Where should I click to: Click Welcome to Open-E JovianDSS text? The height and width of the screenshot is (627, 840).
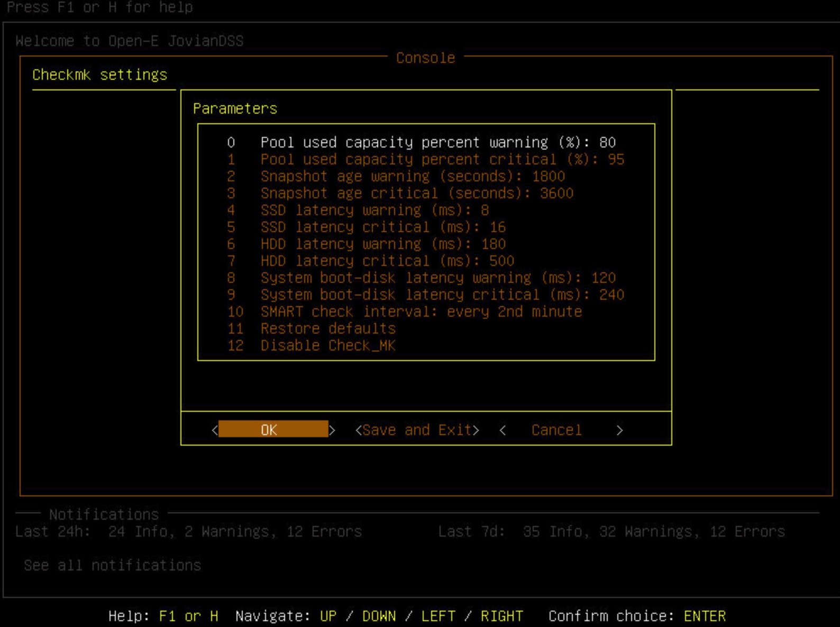click(x=129, y=41)
